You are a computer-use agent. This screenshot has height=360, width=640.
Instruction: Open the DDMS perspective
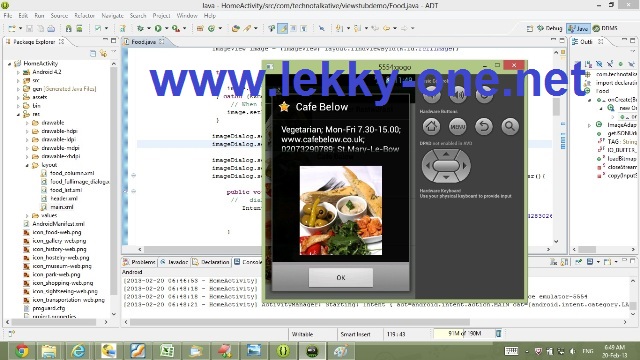pyautogui.click(x=605, y=28)
